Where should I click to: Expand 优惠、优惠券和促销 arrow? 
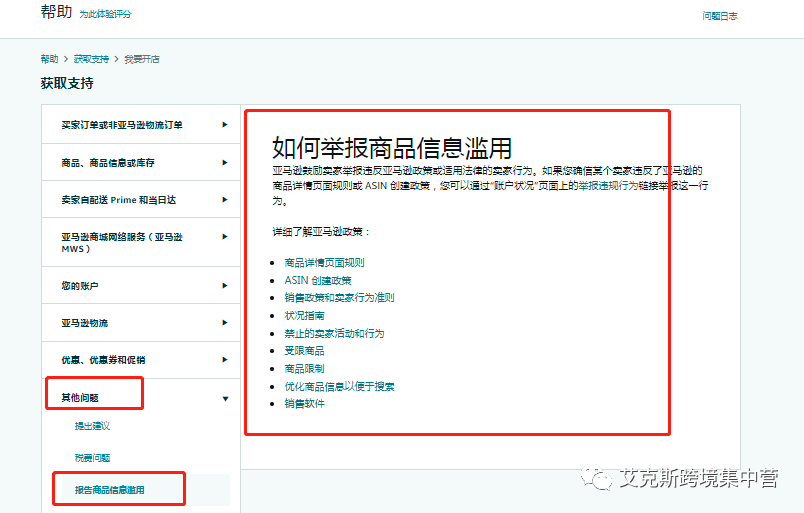tap(225, 360)
